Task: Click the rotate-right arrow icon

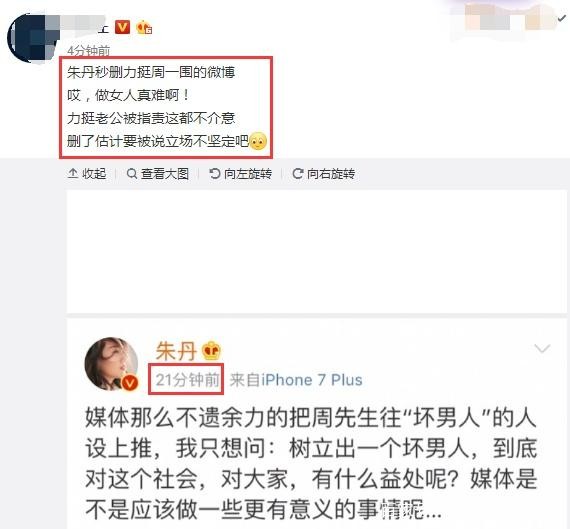Action: pyautogui.click(x=298, y=174)
